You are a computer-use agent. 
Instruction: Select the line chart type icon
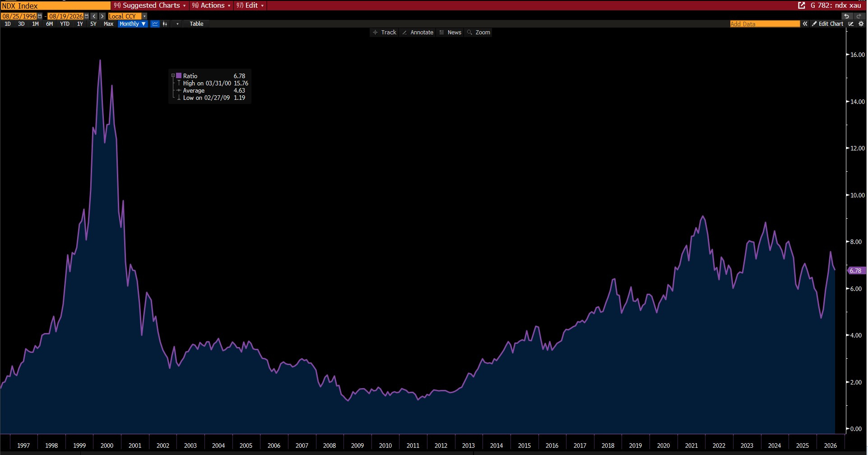coord(155,24)
